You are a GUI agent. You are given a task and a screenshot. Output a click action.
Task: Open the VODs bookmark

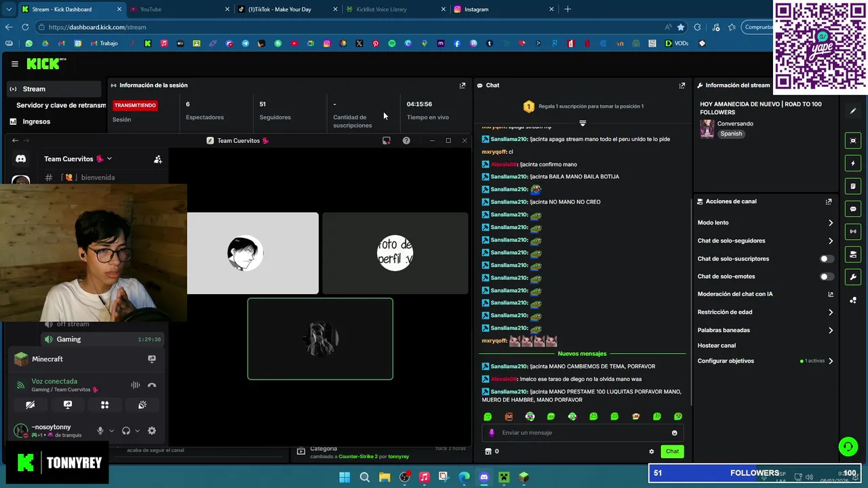(676, 43)
